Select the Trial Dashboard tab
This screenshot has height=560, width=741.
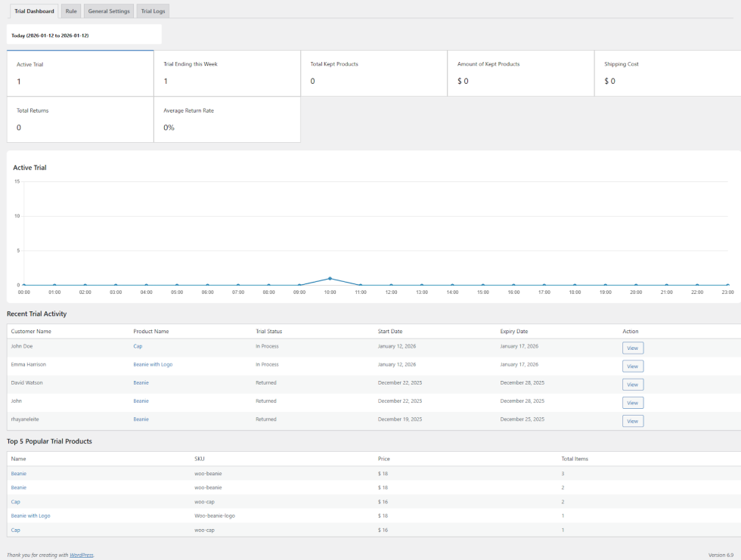(x=34, y=11)
